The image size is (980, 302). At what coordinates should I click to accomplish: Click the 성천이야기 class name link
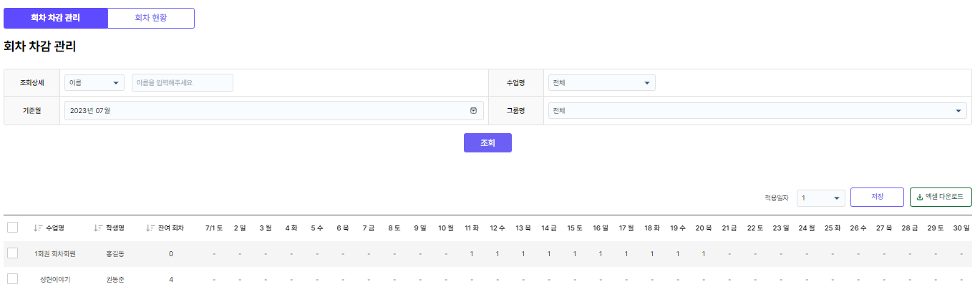(x=55, y=280)
